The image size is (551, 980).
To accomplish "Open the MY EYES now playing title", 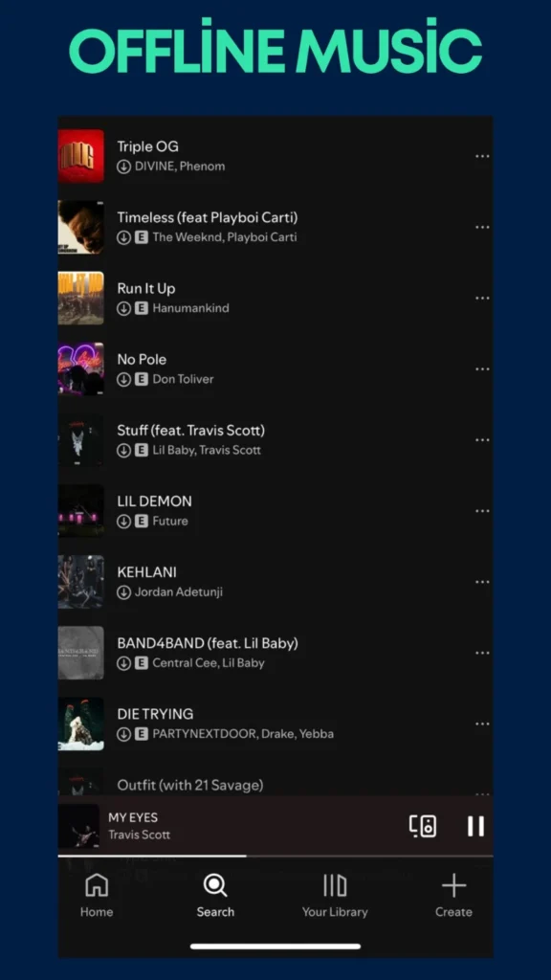I will (133, 817).
